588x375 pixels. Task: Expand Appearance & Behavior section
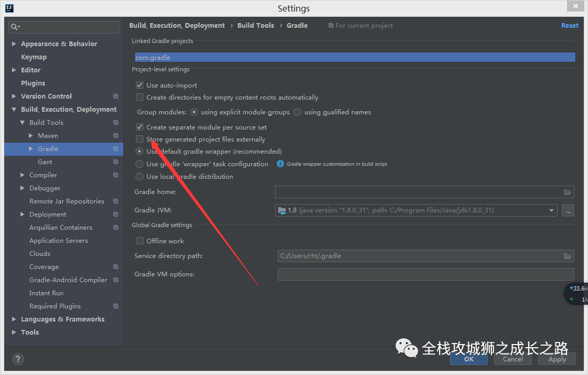tap(14, 44)
